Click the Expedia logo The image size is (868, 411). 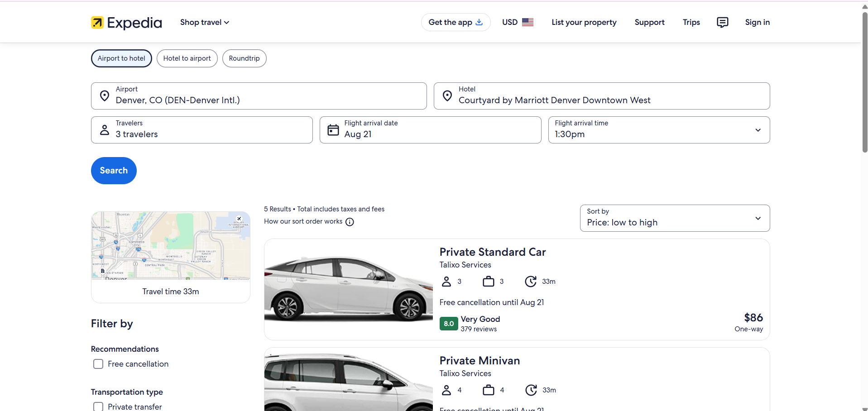coord(126,22)
